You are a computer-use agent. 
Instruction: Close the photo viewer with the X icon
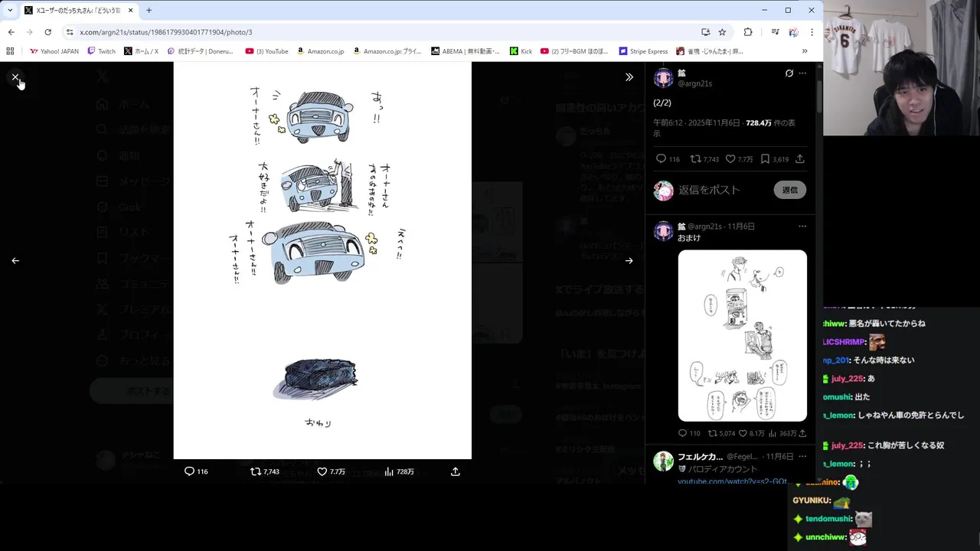pos(15,77)
